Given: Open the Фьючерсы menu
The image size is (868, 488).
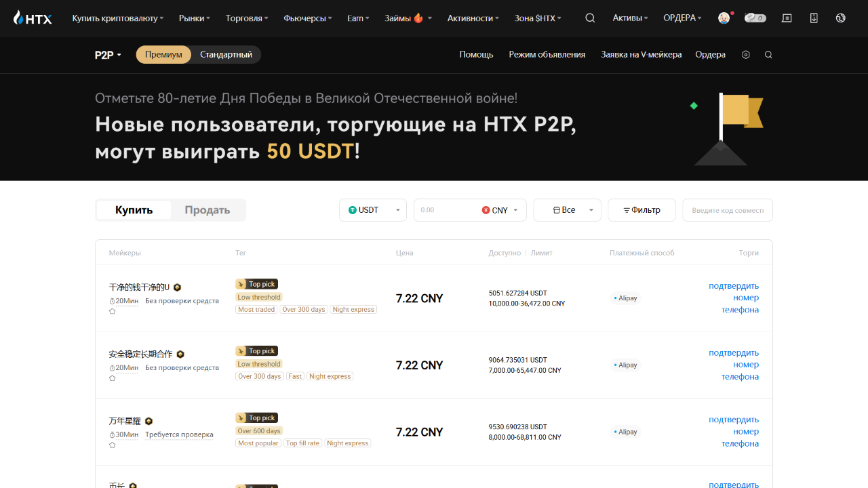Looking at the screenshot, I should click(307, 18).
